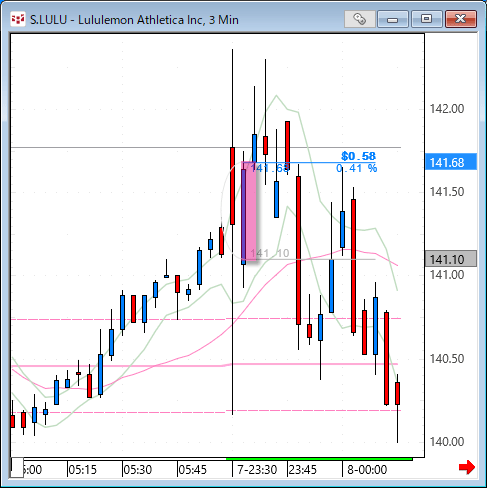Click the 142.00 price scale value

(x=447, y=109)
